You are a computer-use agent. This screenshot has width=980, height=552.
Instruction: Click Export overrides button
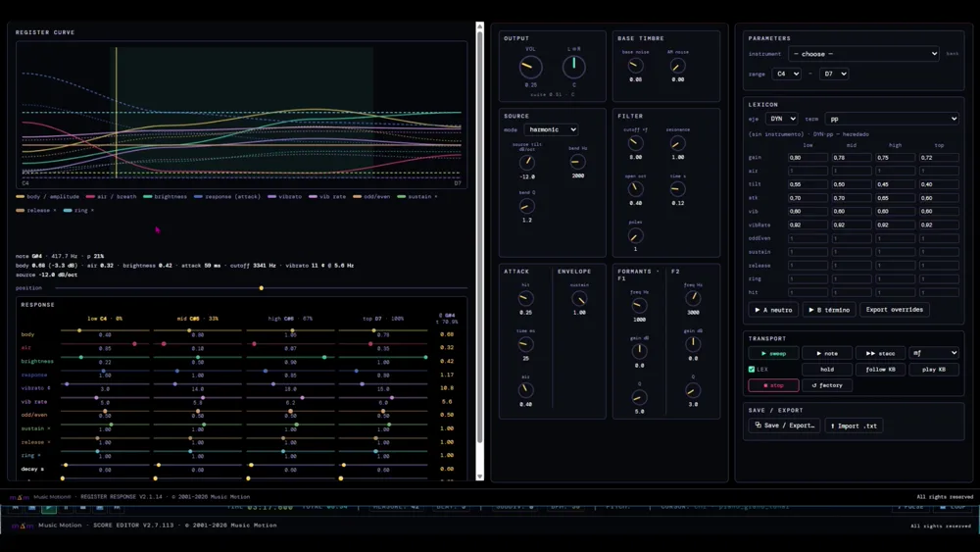point(895,310)
